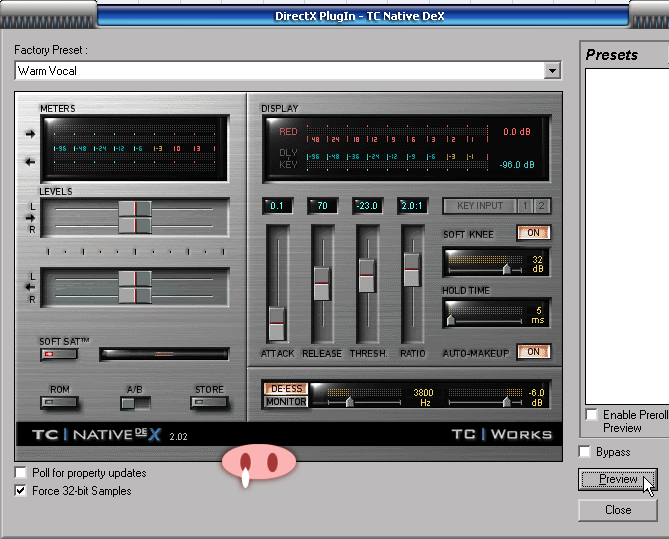Click the KEY INPUT button
Image resolution: width=669 pixels, height=539 pixels.
click(480, 206)
